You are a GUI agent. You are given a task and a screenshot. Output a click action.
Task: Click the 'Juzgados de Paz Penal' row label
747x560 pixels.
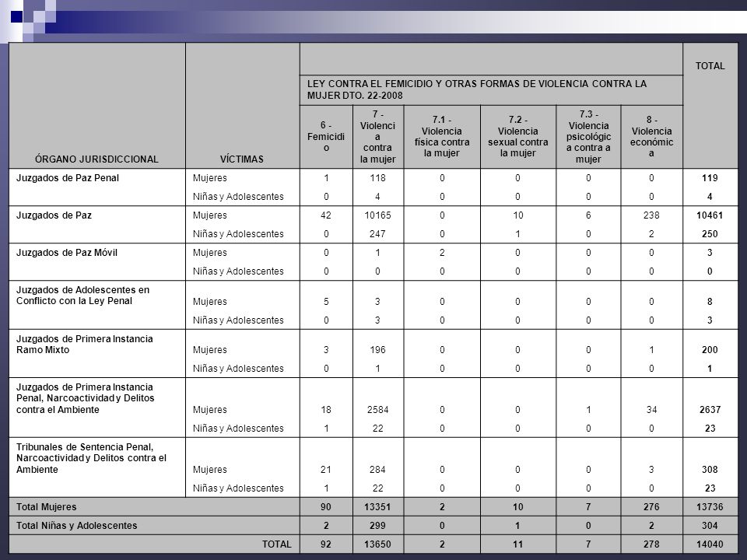(68, 178)
